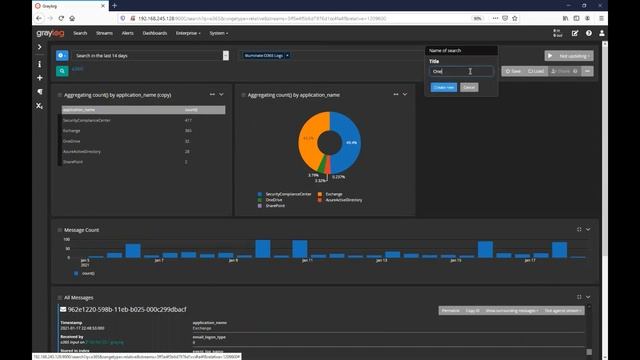Open the Create widget plus icon in sidebar

(x=40, y=78)
